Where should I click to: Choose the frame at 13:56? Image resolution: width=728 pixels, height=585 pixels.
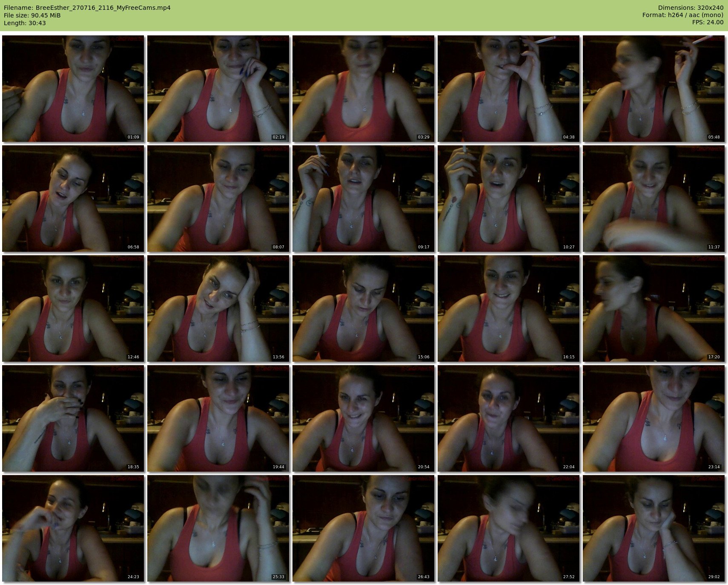coord(218,308)
